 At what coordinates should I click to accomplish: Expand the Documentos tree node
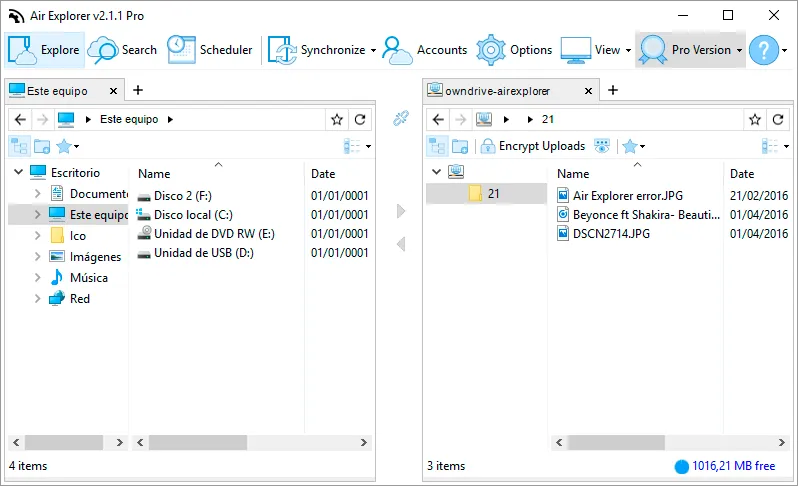click(x=37, y=193)
